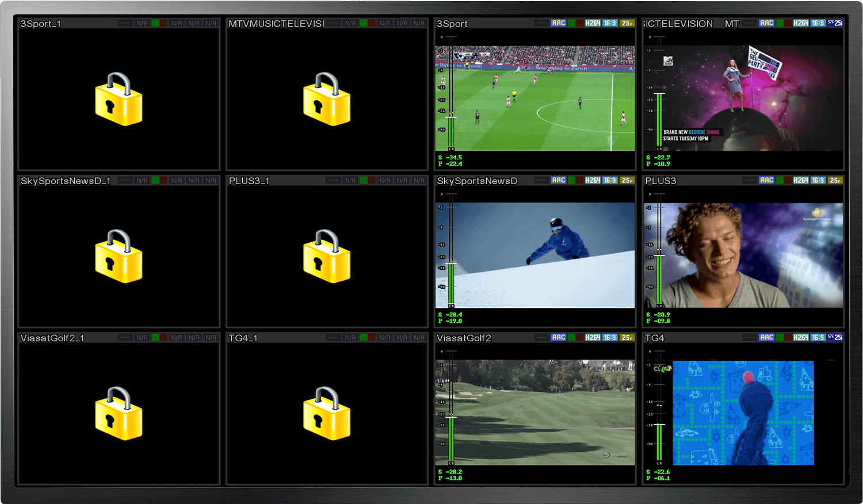Click the H264 badge on the MTV live tile

[801, 23]
